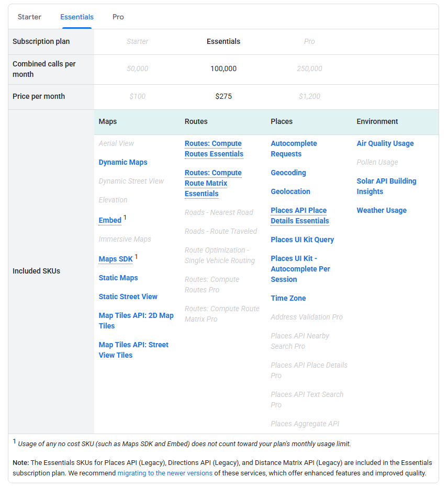The width and height of the screenshot is (448, 489).
Task: Open the Geocoding SKU link
Action: 288,173
